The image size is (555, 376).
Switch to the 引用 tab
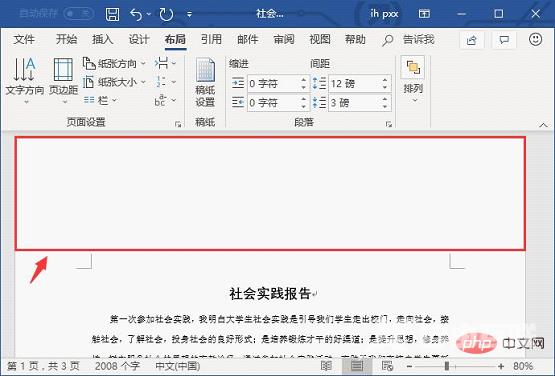[211, 39]
